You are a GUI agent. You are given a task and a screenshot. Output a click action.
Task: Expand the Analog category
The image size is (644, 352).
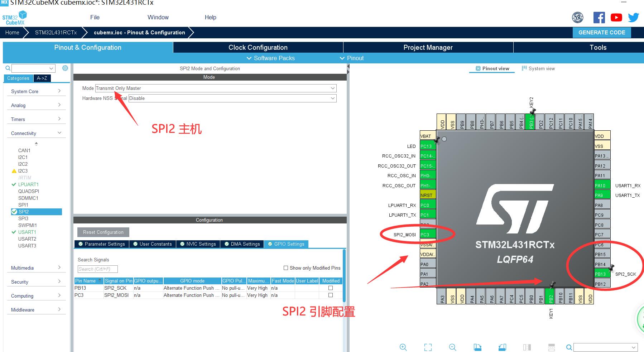36,105
